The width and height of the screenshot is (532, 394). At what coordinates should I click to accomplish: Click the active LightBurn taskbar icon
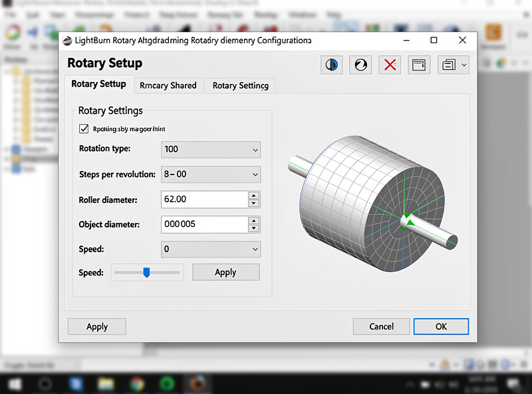point(197,384)
